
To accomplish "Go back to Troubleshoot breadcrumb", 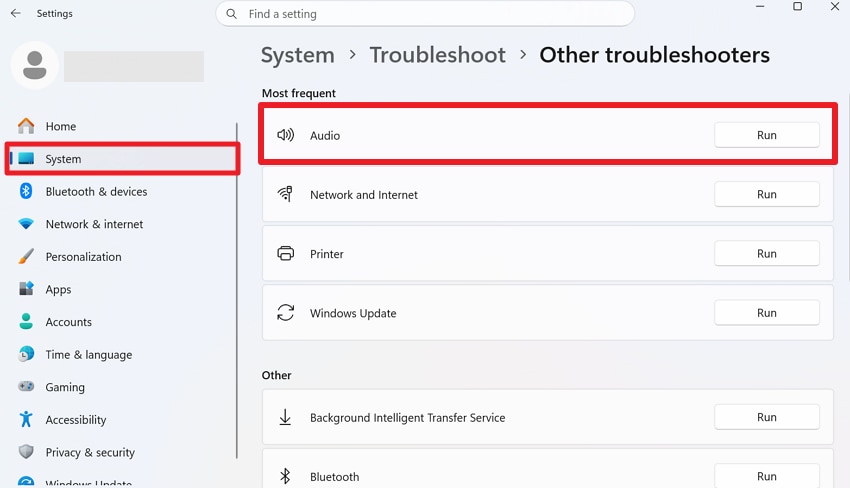I will tap(437, 55).
